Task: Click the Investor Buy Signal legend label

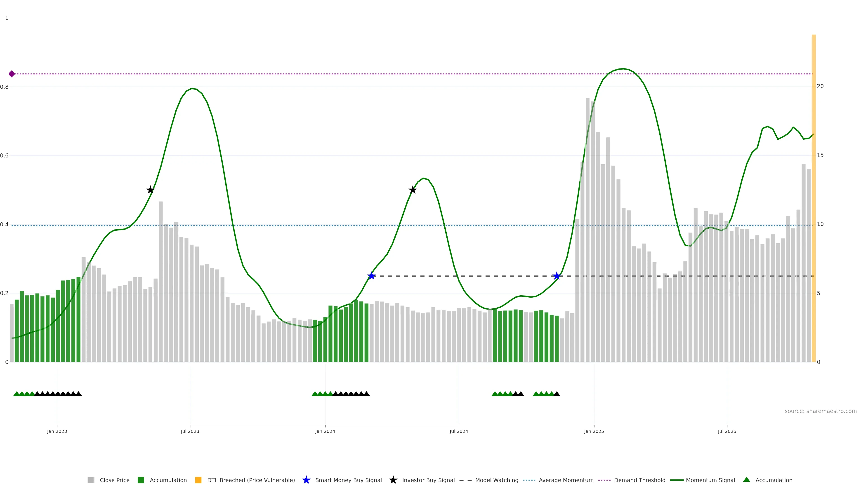Action: coord(428,480)
